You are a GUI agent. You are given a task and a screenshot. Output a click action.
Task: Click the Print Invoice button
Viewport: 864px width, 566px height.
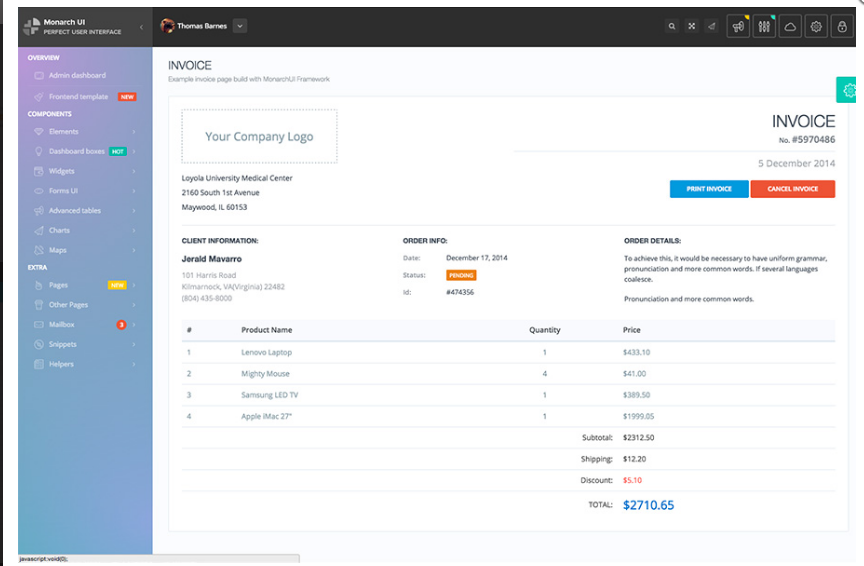coord(709,189)
